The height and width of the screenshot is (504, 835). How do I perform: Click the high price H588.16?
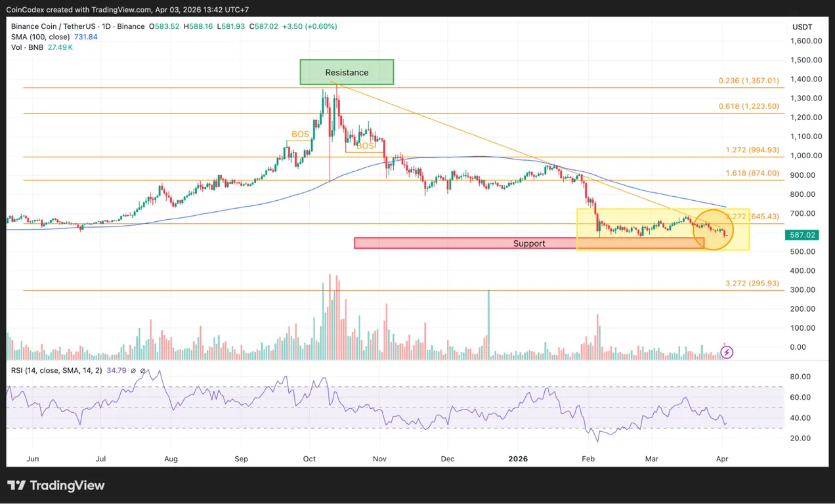199,26
